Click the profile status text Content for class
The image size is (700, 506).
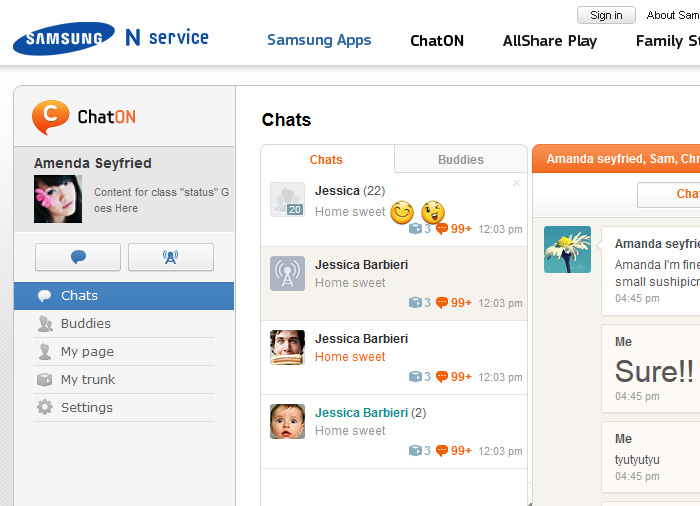point(161,200)
